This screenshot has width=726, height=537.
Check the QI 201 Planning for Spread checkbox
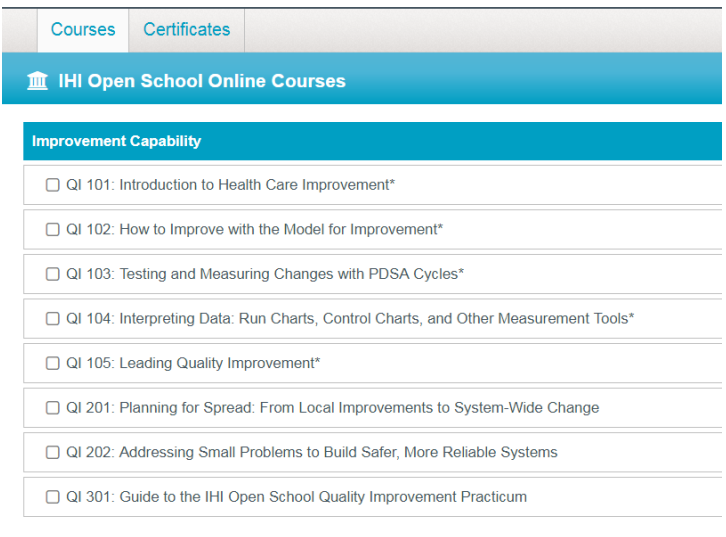(53, 408)
